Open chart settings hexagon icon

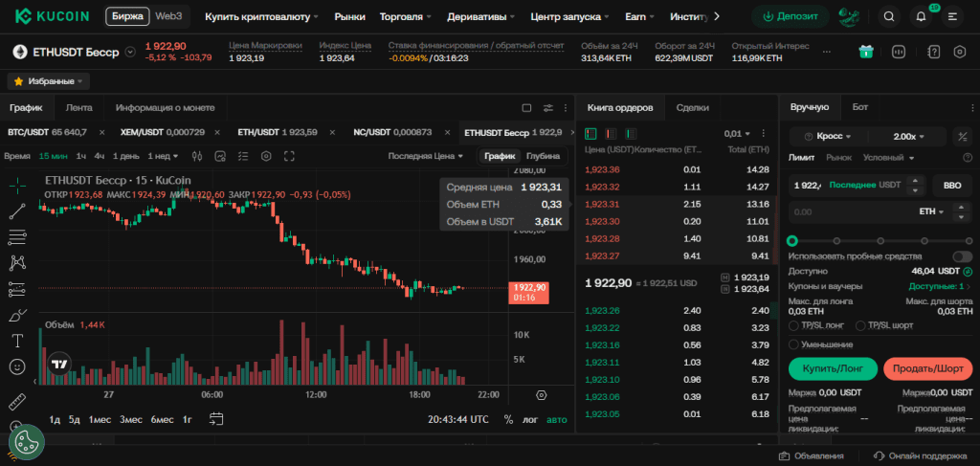click(266, 156)
